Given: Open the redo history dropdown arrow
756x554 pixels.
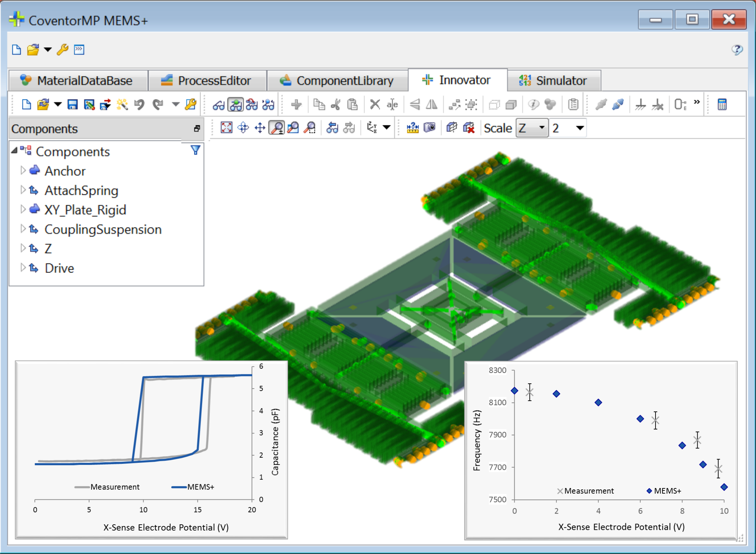Looking at the screenshot, I should click(x=176, y=104).
